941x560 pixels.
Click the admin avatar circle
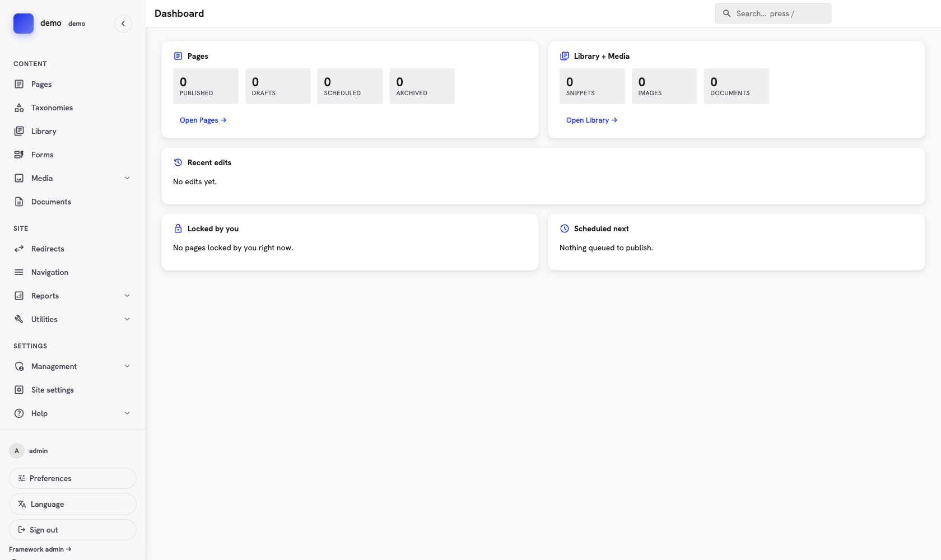tap(17, 451)
